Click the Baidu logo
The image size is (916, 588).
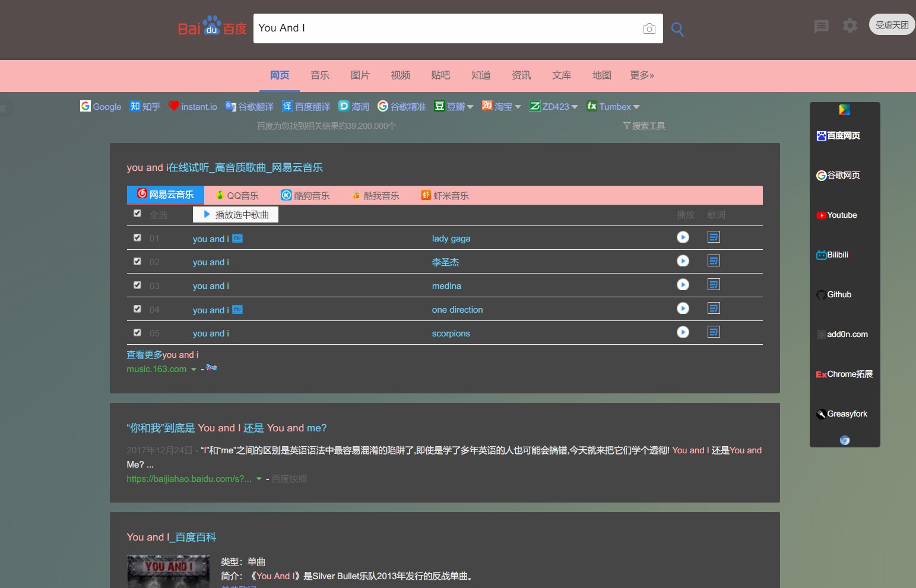212,27
